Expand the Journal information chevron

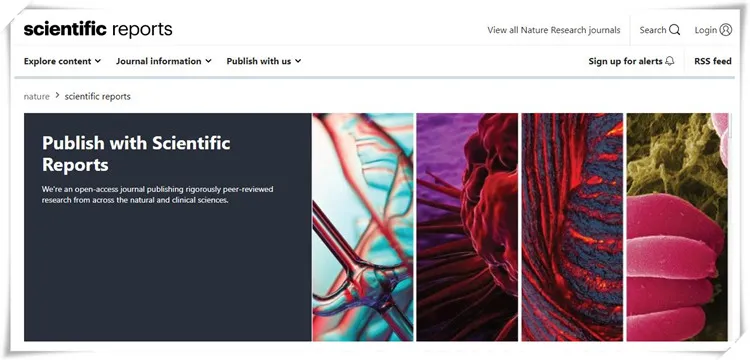[208, 61]
